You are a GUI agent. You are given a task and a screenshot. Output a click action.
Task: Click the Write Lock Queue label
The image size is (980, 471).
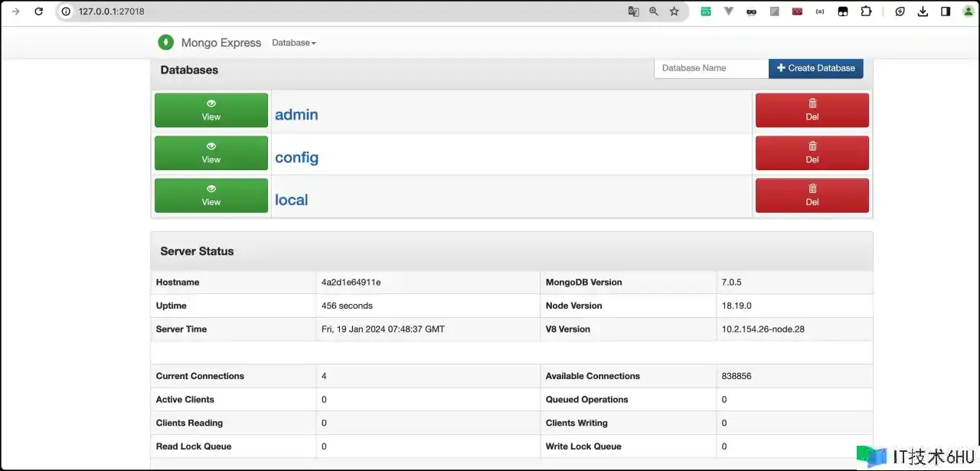pos(583,446)
